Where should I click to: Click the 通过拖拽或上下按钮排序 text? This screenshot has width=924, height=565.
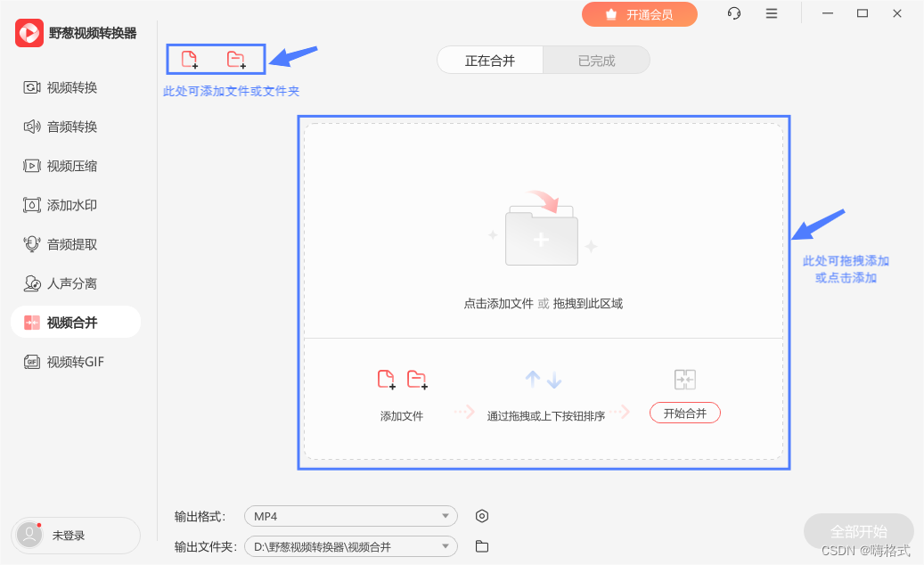point(545,416)
